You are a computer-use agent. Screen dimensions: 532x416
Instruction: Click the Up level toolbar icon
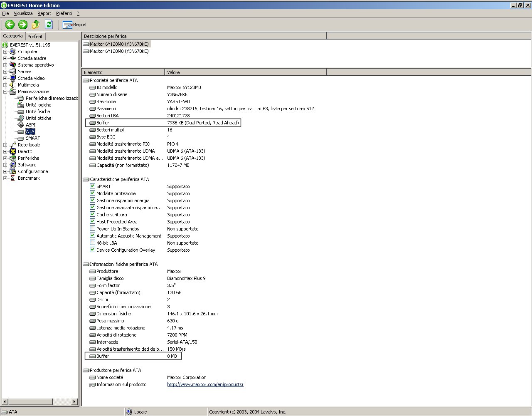tap(36, 25)
